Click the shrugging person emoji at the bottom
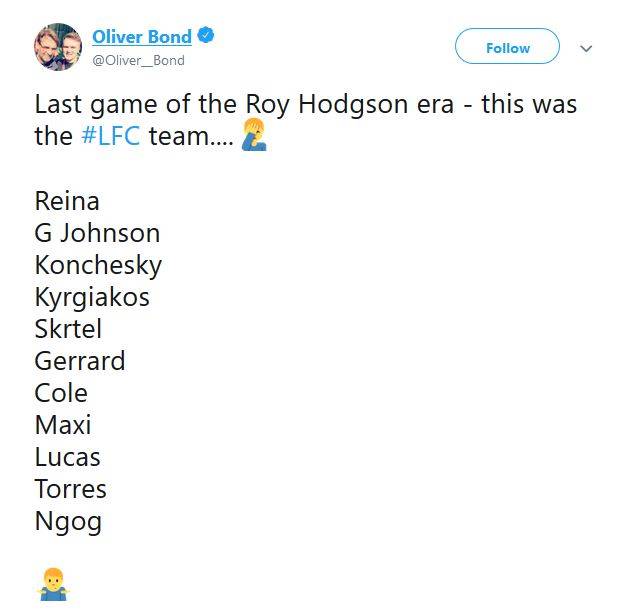This screenshot has width=629, height=615. (x=52, y=584)
